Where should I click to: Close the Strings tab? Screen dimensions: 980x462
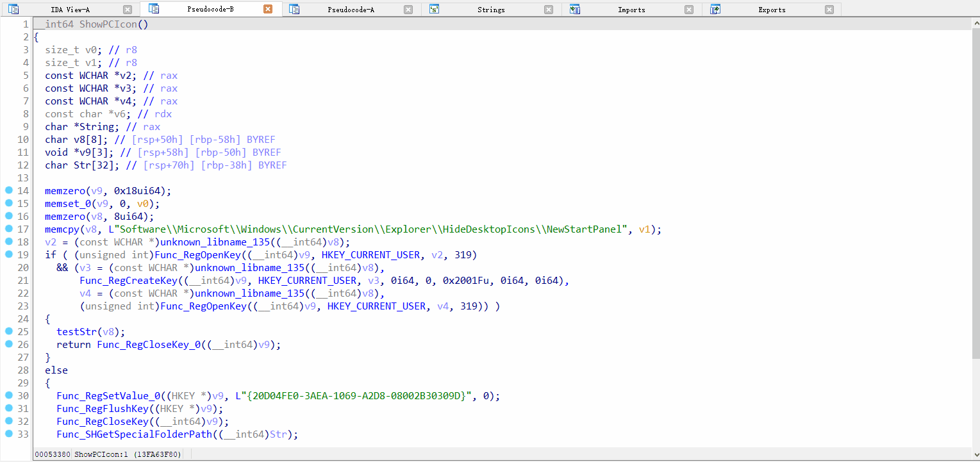549,10
